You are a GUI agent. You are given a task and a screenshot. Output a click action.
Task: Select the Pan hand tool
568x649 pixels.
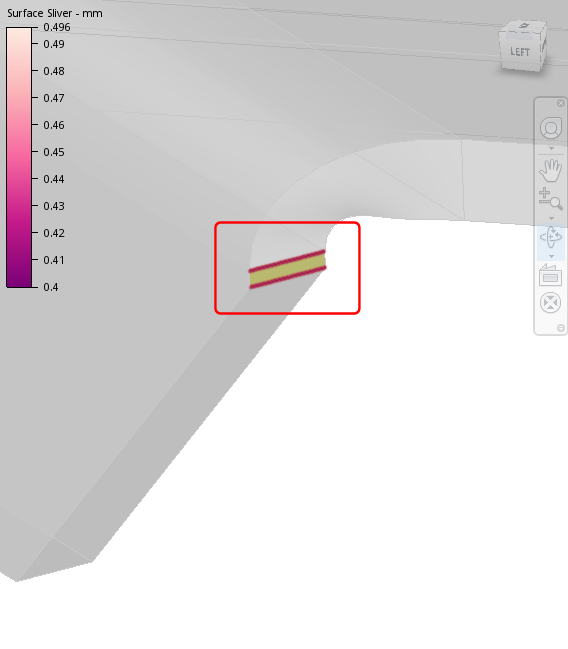click(x=551, y=170)
